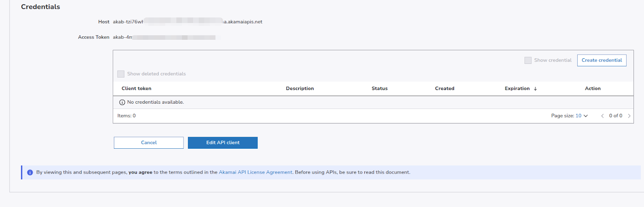Click the Cancel button
Screen dimensions: 644x207
149,143
